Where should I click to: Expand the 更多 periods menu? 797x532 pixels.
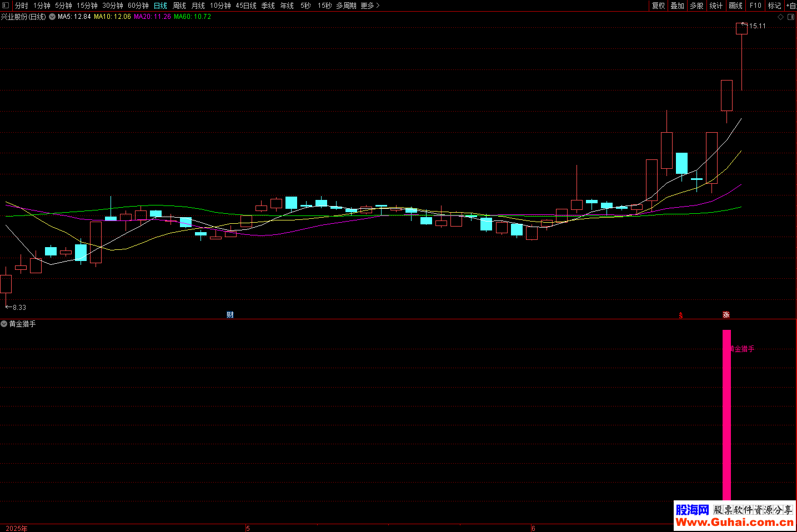click(x=370, y=6)
